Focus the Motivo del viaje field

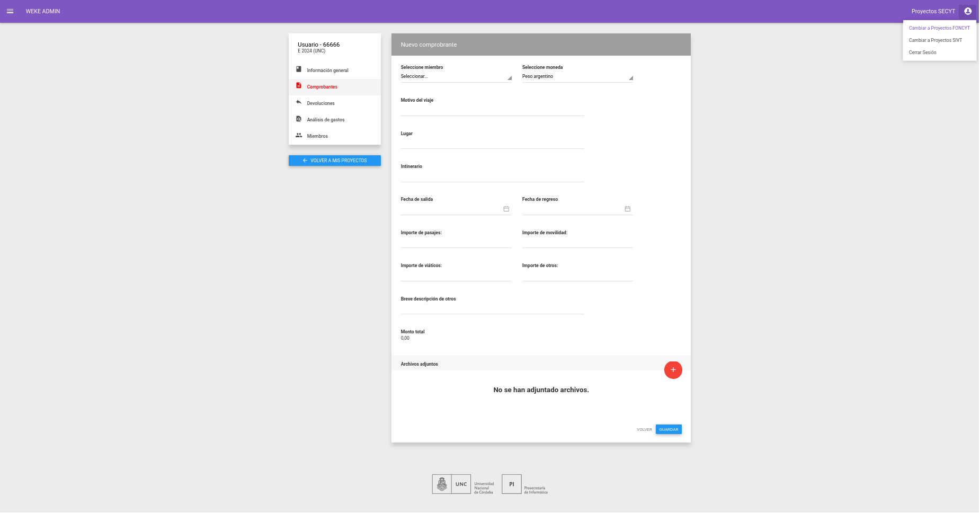[492, 110]
